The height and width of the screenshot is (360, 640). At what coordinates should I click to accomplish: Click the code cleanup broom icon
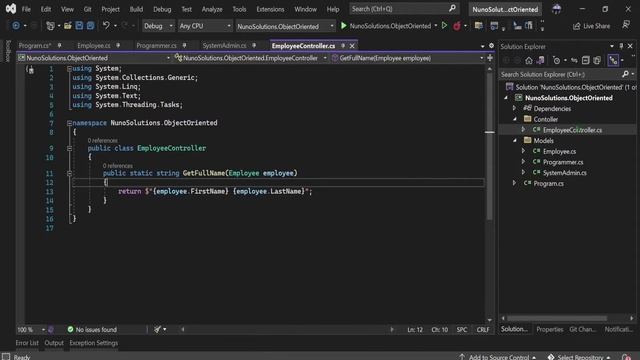(158, 329)
